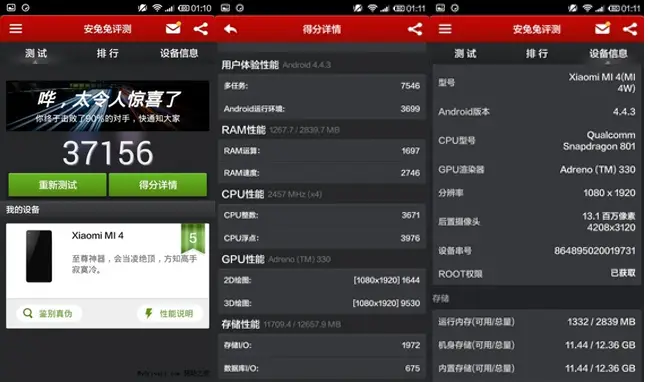The image size is (648, 382).
Task: Tap the 多任务 7546 row
Action: point(322,86)
